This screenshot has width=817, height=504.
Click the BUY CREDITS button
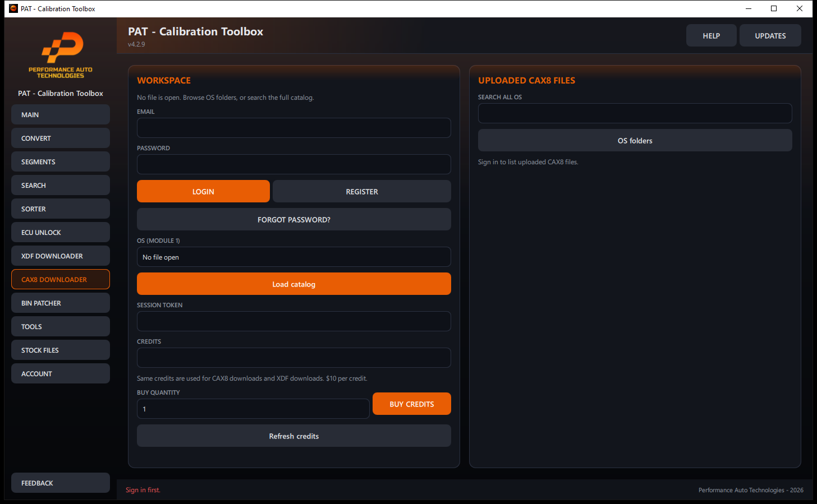412,404
